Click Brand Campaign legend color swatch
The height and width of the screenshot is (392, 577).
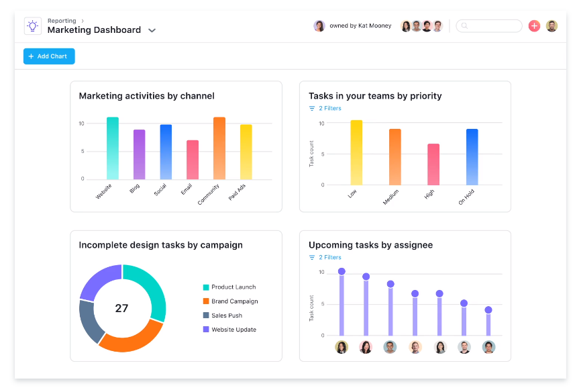[206, 301]
